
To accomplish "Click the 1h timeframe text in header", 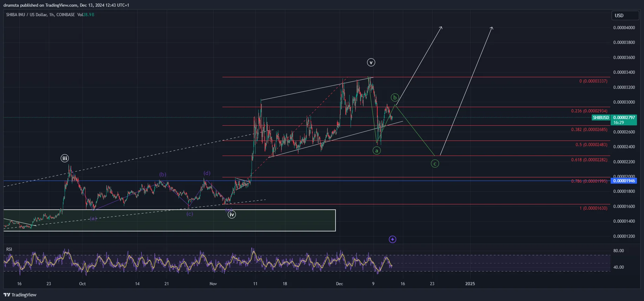I will tap(52, 15).
